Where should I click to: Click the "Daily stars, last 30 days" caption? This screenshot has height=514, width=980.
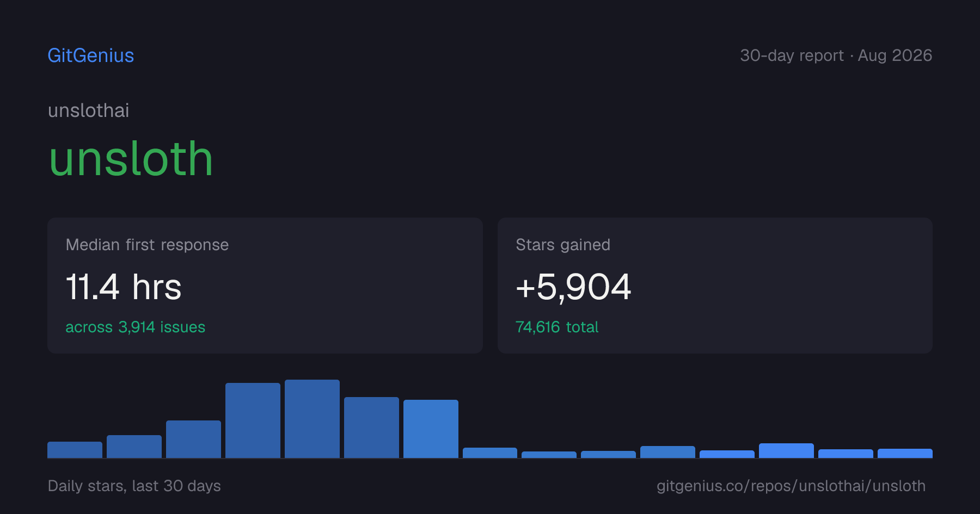pos(134,486)
